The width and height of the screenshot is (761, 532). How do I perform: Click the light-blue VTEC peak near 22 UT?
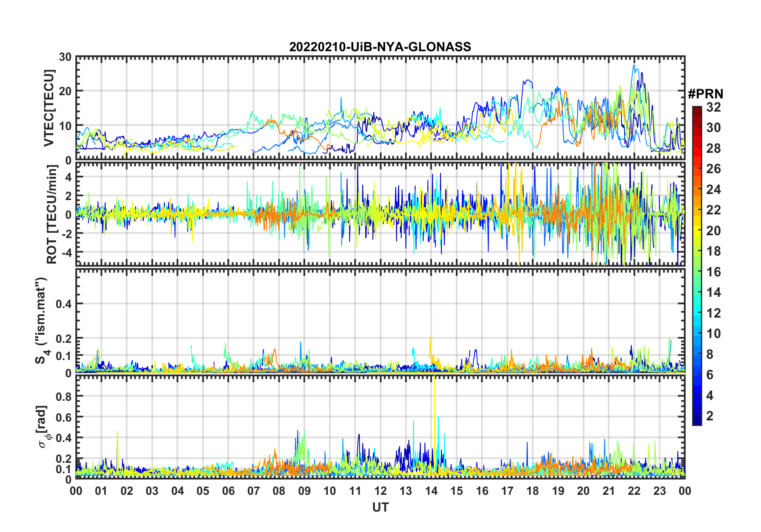coord(634,66)
